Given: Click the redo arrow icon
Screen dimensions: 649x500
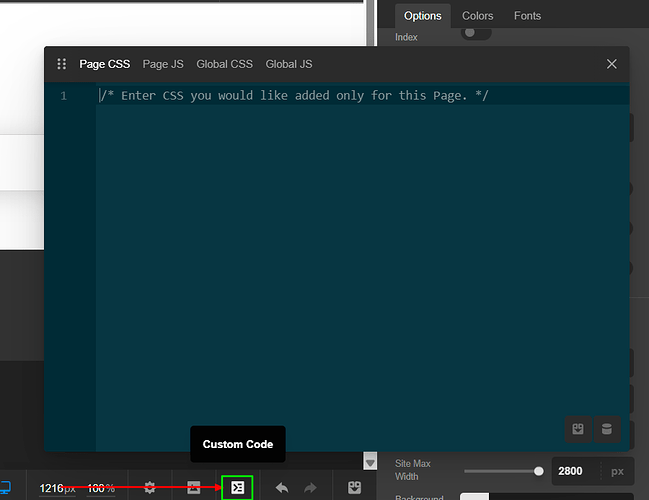Looking at the screenshot, I should click(310, 488).
